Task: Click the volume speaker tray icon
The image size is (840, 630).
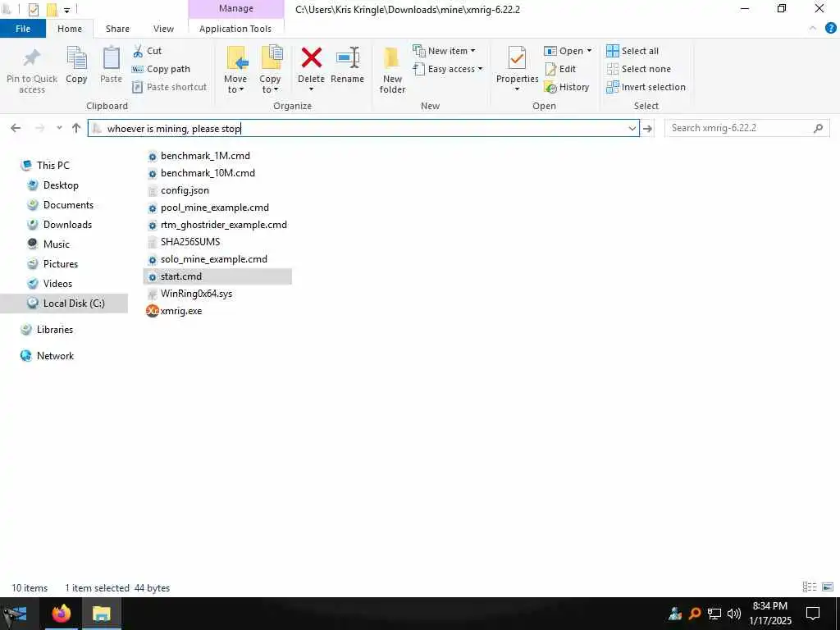Action: click(x=734, y=614)
